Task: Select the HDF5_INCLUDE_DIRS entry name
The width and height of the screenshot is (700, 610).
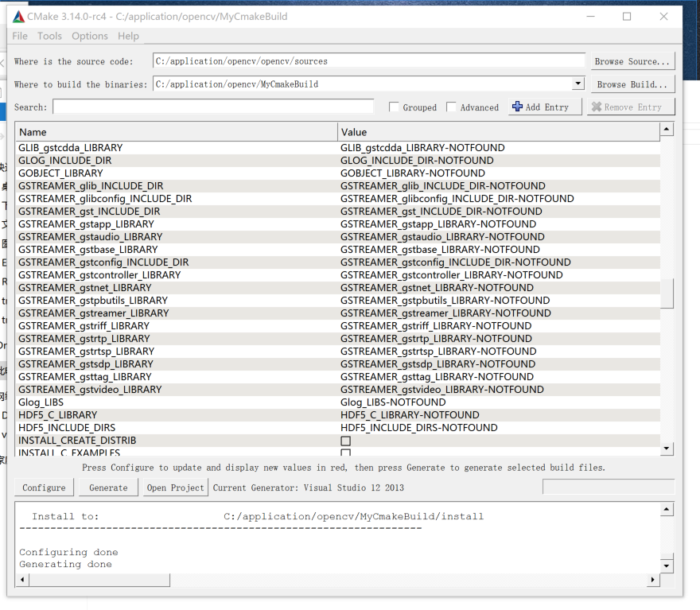Action: pyautogui.click(x=67, y=428)
